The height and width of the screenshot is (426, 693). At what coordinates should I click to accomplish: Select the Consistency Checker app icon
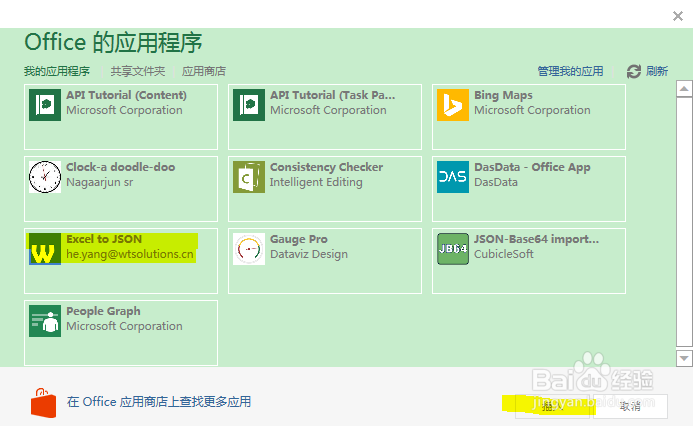point(249,177)
